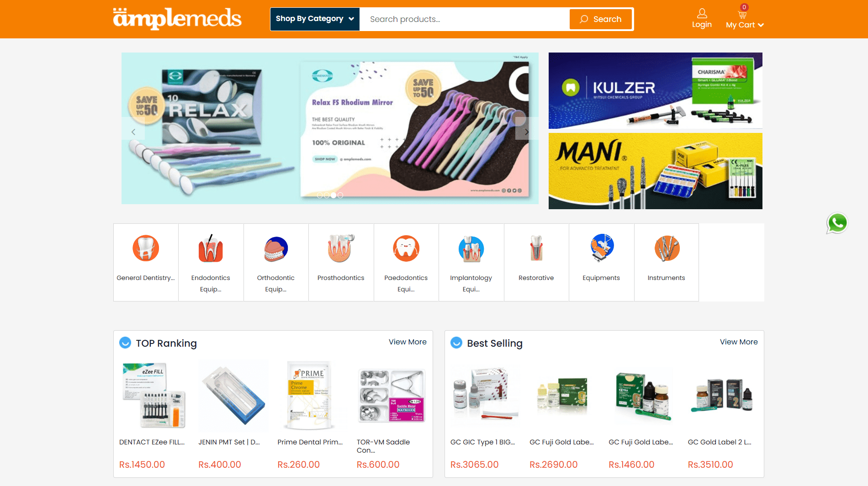
Task: Open the General Dentistry category icon
Action: tap(146, 248)
